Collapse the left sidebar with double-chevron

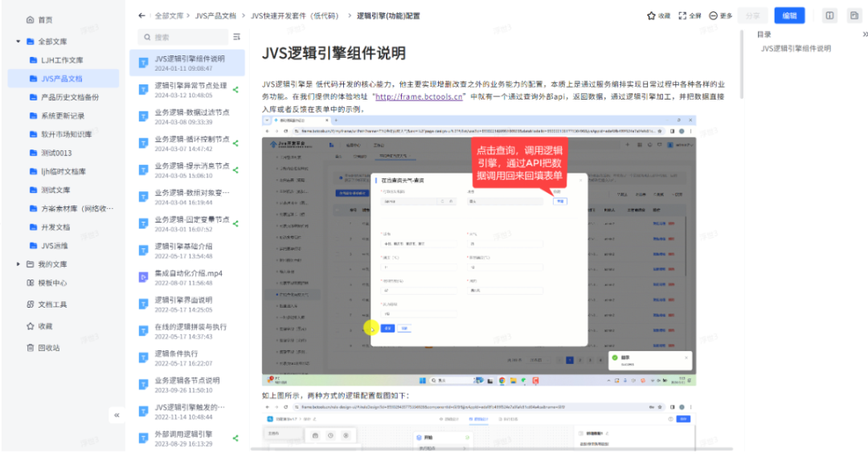tap(117, 415)
